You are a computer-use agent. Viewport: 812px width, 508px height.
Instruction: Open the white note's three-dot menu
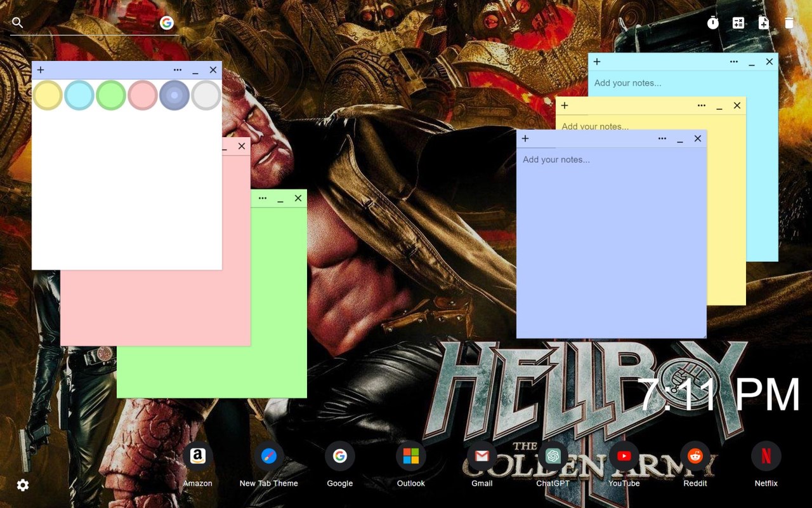pos(178,70)
